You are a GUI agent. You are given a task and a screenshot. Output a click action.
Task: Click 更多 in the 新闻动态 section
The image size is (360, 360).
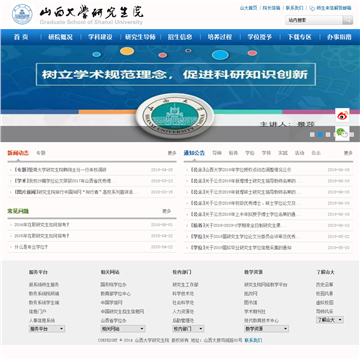pyautogui.click(x=172, y=153)
